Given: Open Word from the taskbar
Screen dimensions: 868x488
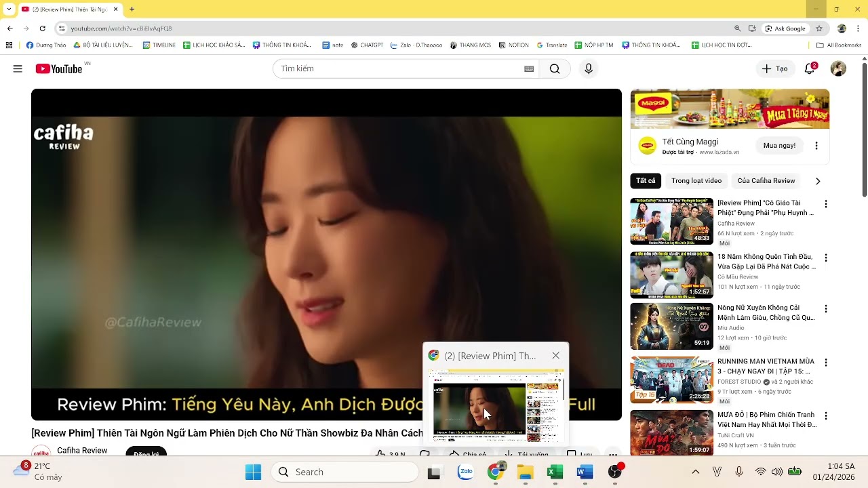Looking at the screenshot, I should [x=585, y=472].
